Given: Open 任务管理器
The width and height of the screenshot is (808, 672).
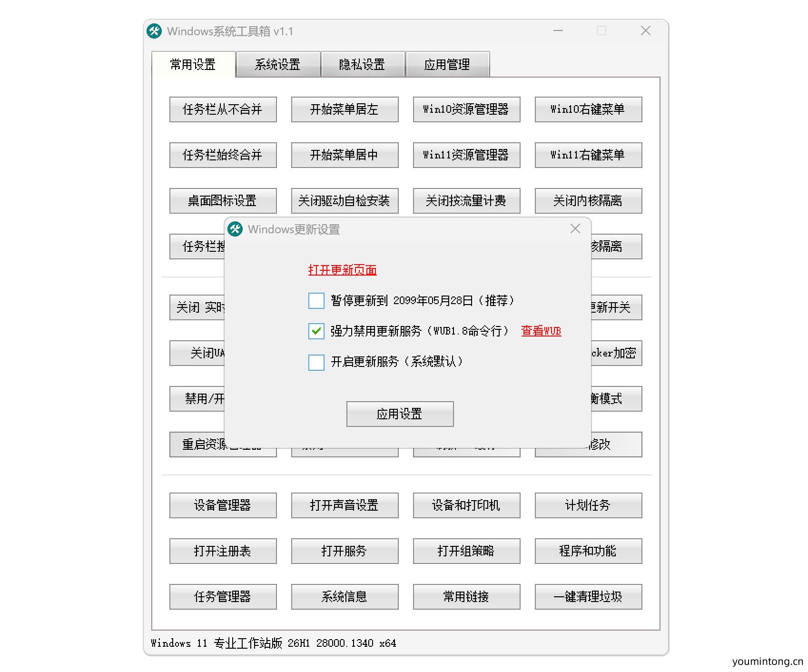Looking at the screenshot, I should click(222, 597).
